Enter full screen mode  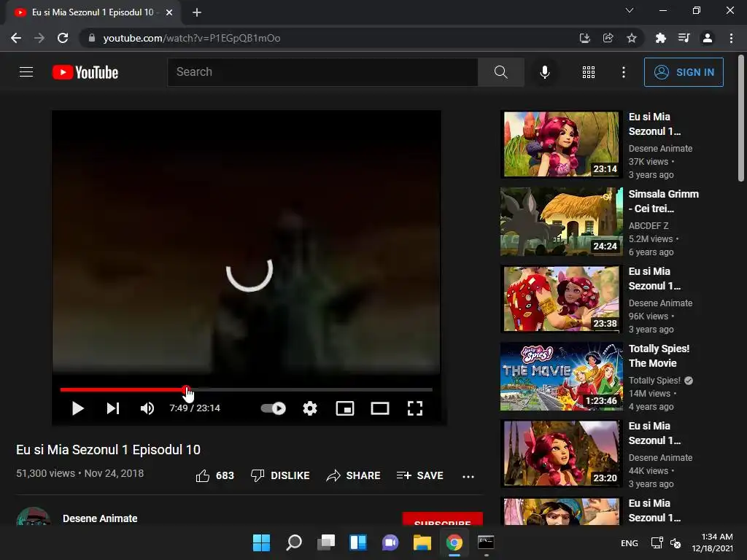pos(415,408)
